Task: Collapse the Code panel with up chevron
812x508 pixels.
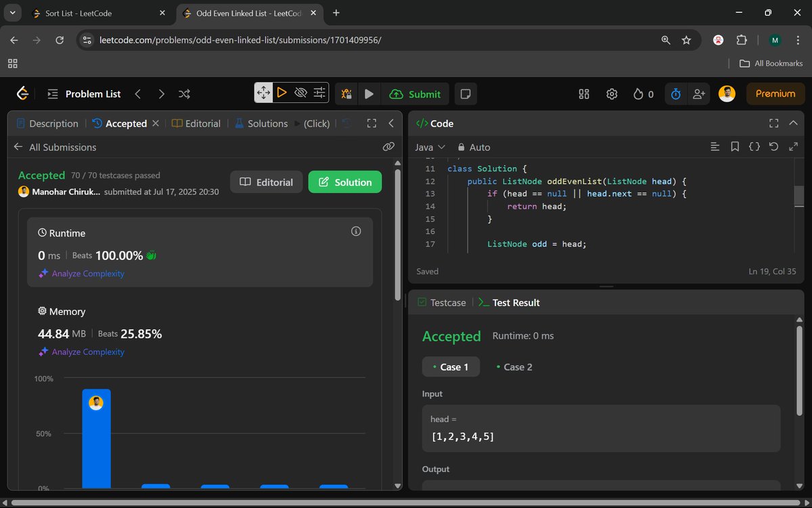Action: pyautogui.click(x=794, y=123)
